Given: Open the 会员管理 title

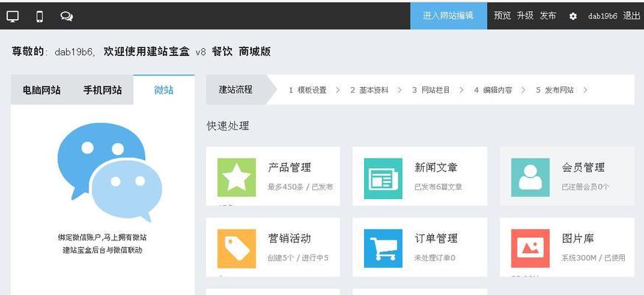Looking at the screenshot, I should click(x=584, y=167).
